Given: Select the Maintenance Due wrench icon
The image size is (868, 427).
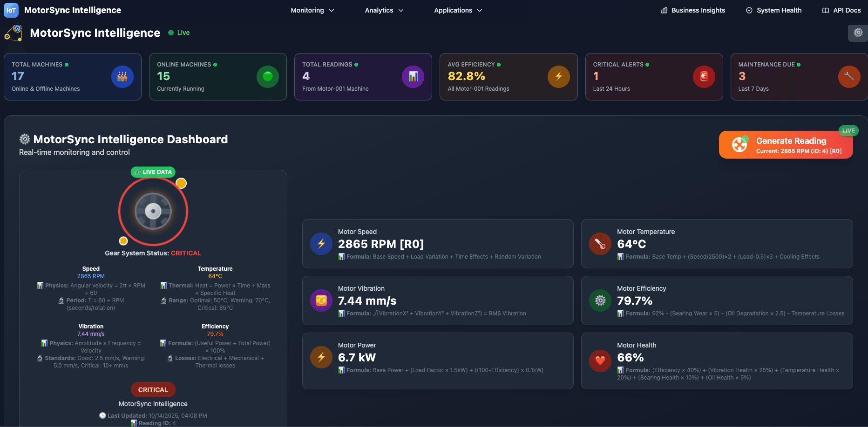Looking at the screenshot, I should click(x=849, y=76).
